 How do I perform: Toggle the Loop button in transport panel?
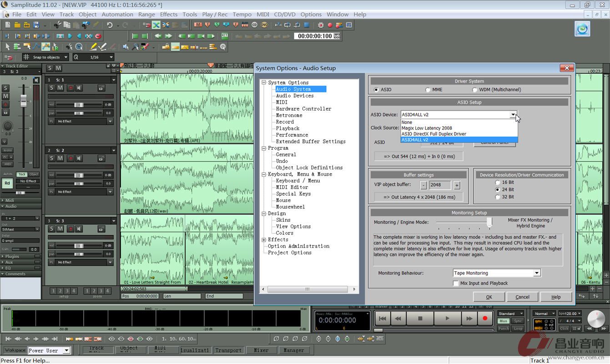click(518, 329)
